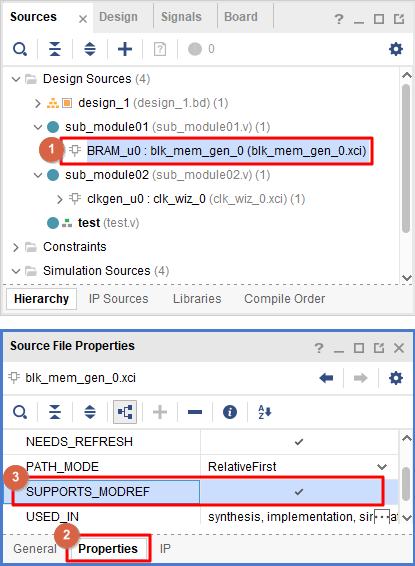The height and width of the screenshot is (566, 415).
Task: Go back with left arrow in properties
Action: tap(326, 378)
